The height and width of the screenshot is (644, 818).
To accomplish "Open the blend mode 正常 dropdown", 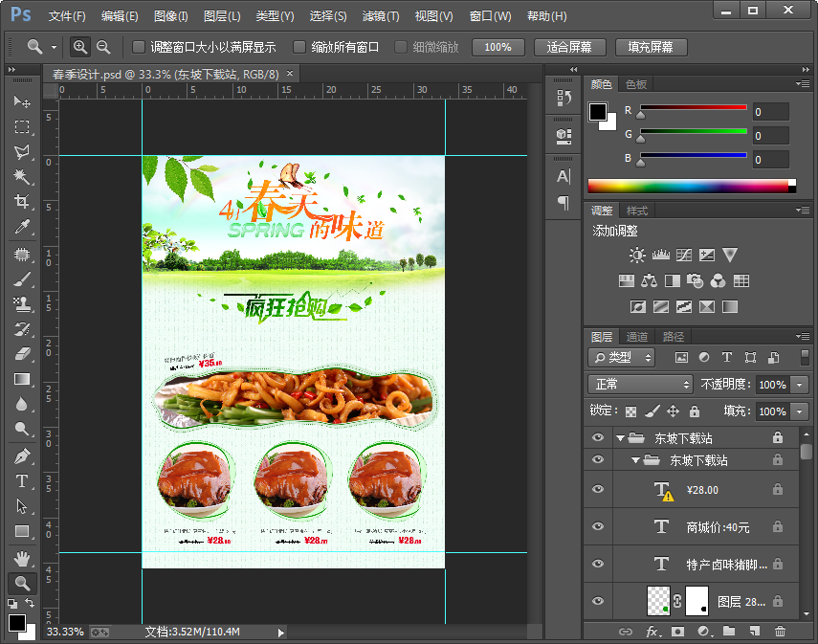I will [x=640, y=385].
